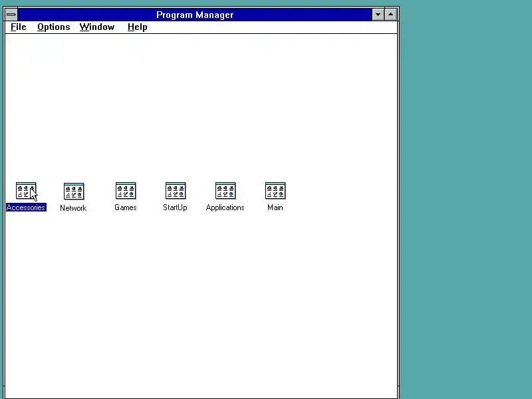Screen dimensions: 532x399
Task: Click the Accessories label text
Action: coord(26,207)
